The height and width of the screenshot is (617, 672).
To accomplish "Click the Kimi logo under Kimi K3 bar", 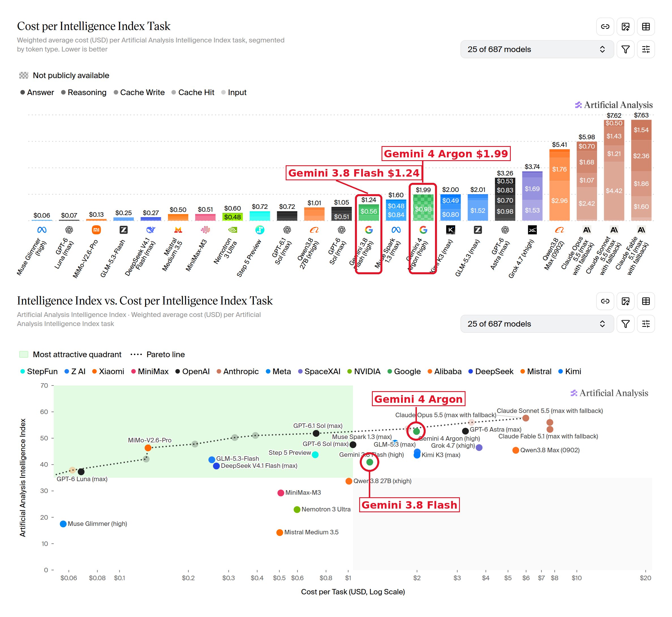I will click(x=451, y=230).
